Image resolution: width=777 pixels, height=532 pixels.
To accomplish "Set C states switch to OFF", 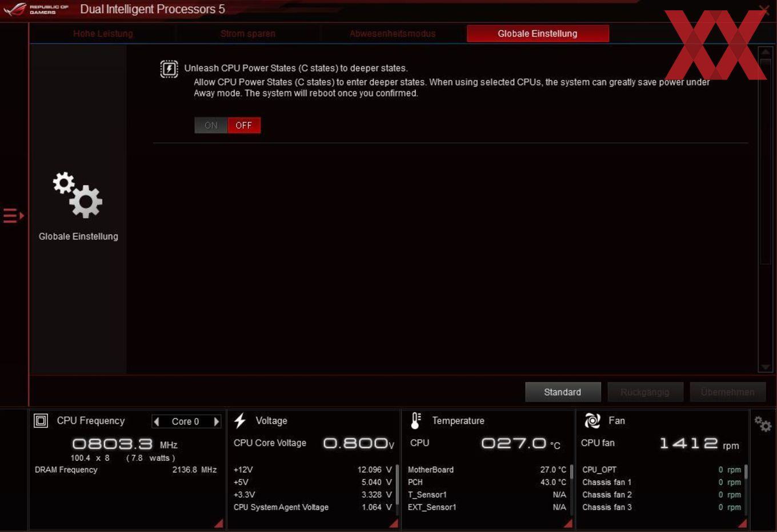I will [244, 125].
